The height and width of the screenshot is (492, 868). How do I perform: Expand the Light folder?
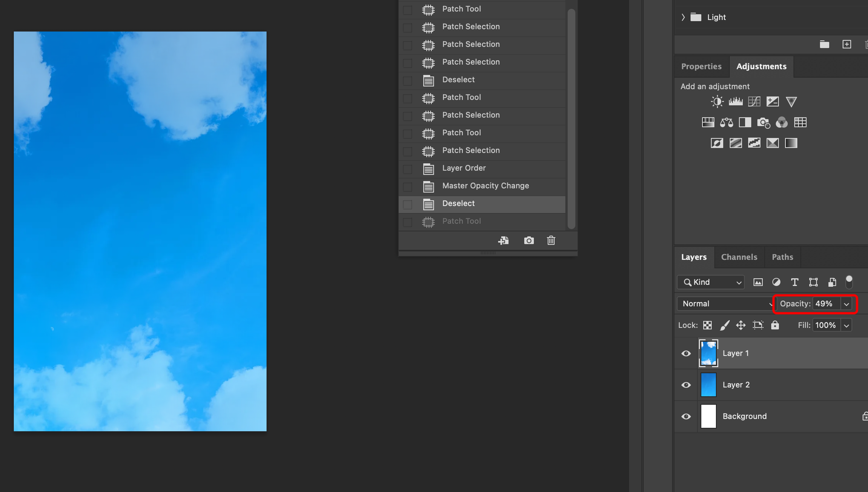coord(683,17)
